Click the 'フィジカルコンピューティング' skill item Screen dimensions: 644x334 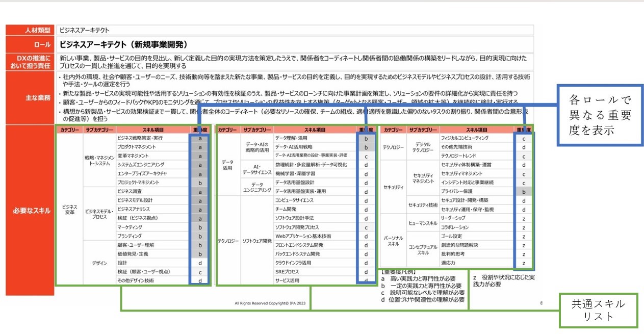coord(465,138)
